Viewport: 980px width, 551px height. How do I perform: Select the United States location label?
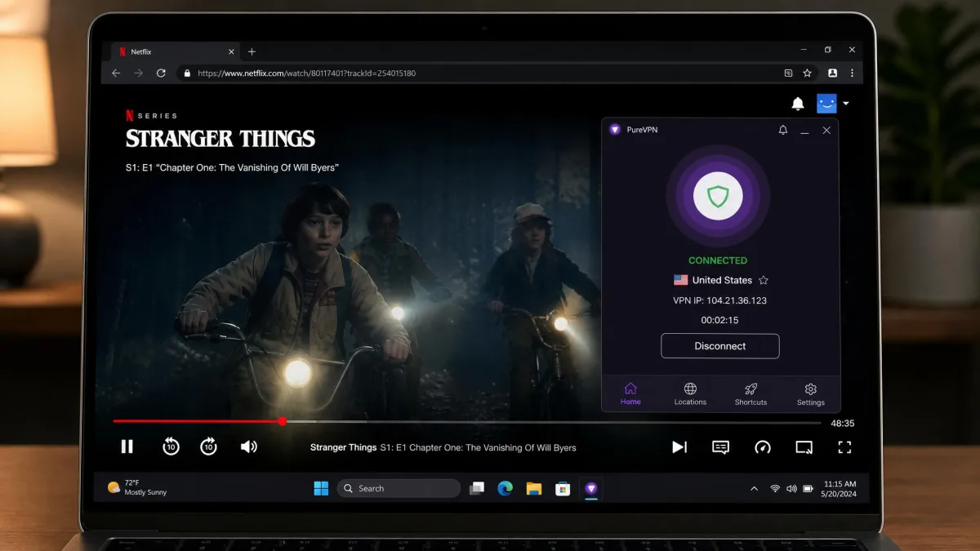pos(722,280)
